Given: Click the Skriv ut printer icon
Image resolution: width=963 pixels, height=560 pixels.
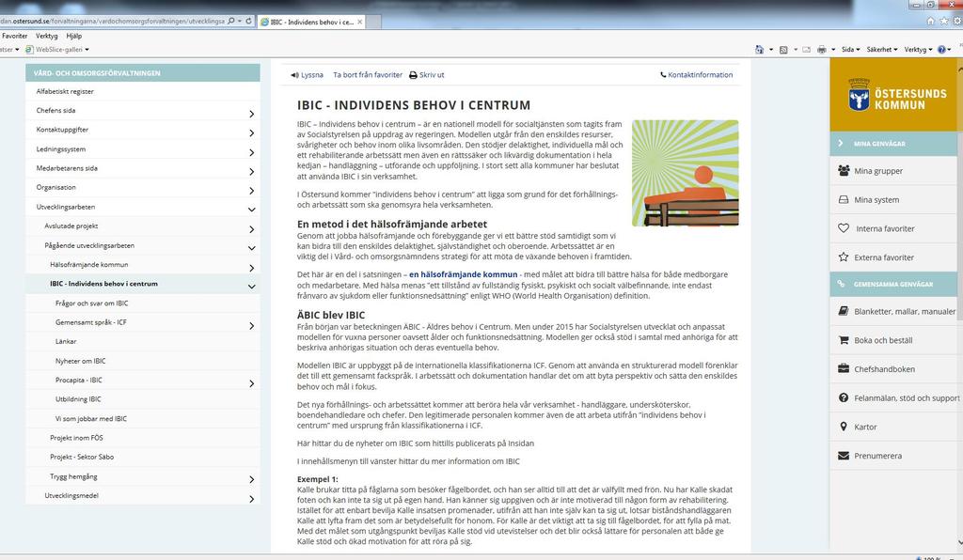Looking at the screenshot, I should click(414, 75).
